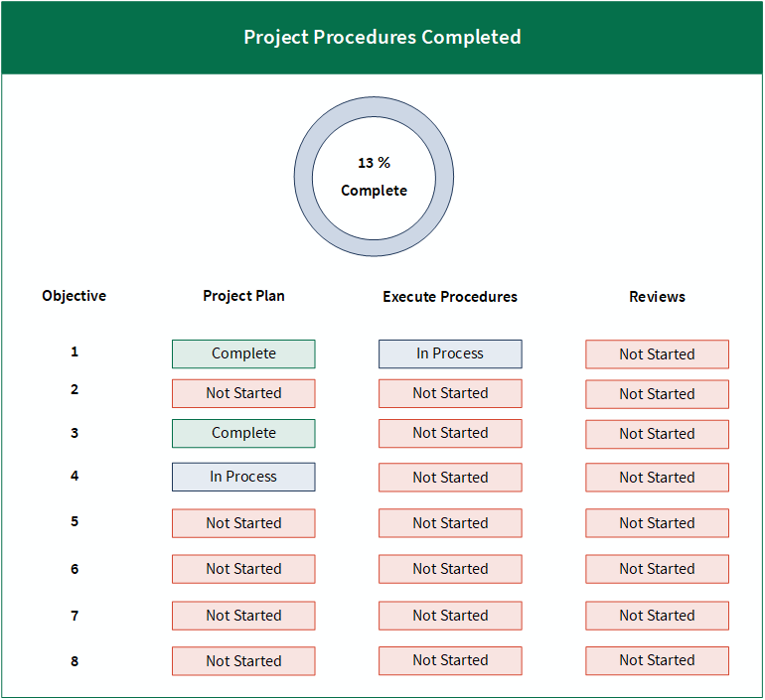Click Objective 1 Reviews Not Started status
The image size is (765, 700).
(x=657, y=354)
